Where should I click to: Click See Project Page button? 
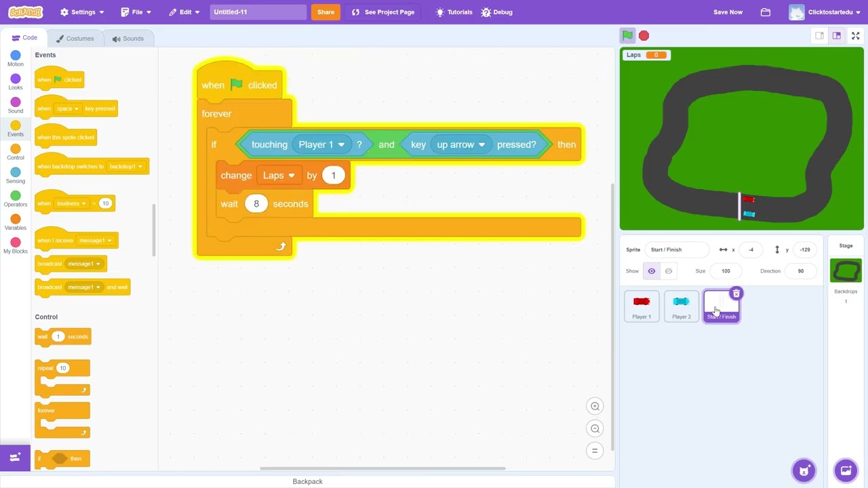383,12
